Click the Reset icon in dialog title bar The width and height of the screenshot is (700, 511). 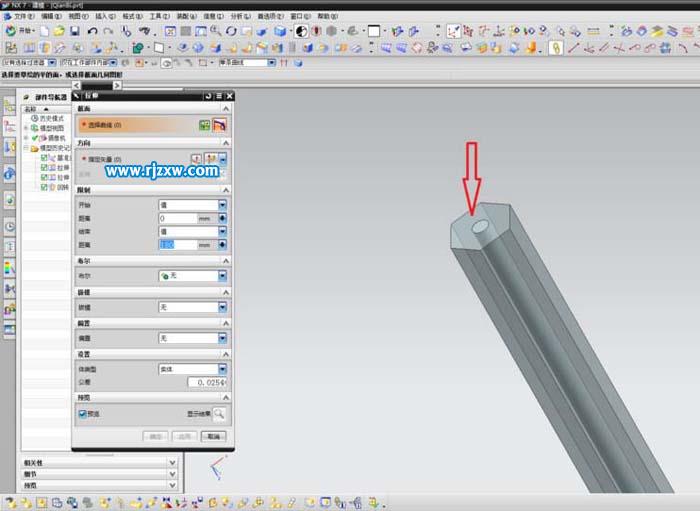click(x=208, y=95)
